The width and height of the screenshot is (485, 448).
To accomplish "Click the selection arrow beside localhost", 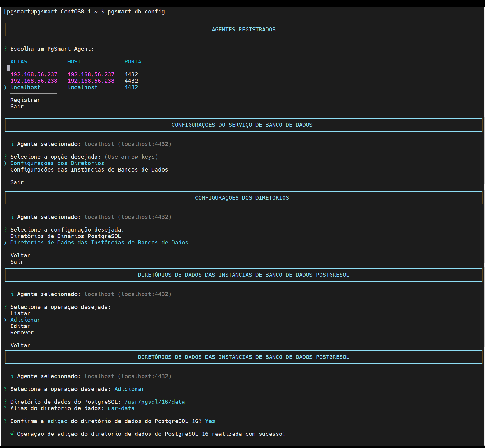I will pyautogui.click(x=5, y=87).
